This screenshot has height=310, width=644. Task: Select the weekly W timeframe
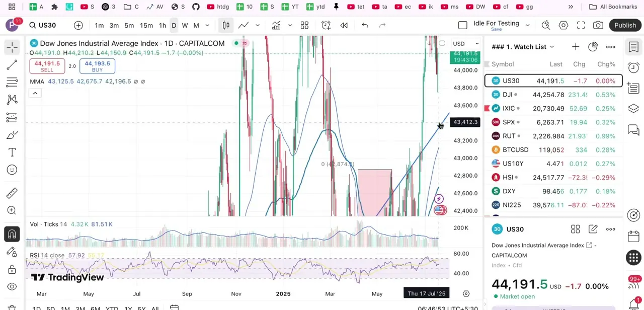[x=185, y=25]
